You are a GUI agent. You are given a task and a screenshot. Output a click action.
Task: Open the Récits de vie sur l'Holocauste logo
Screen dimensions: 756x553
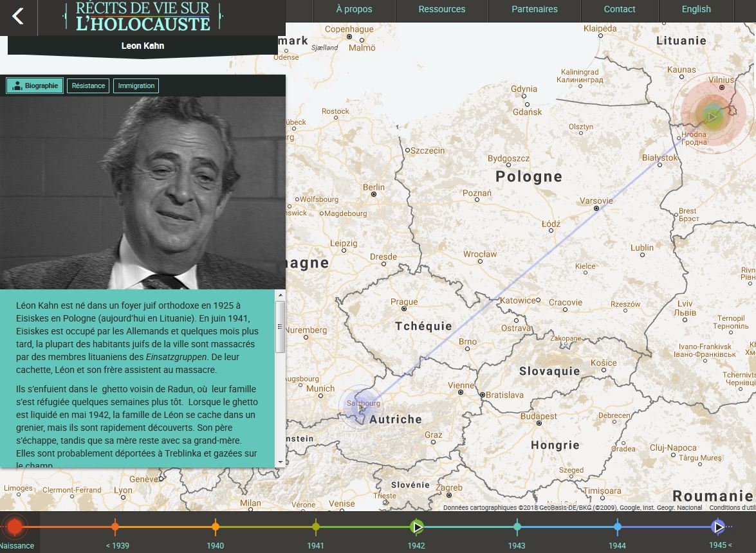(x=143, y=16)
